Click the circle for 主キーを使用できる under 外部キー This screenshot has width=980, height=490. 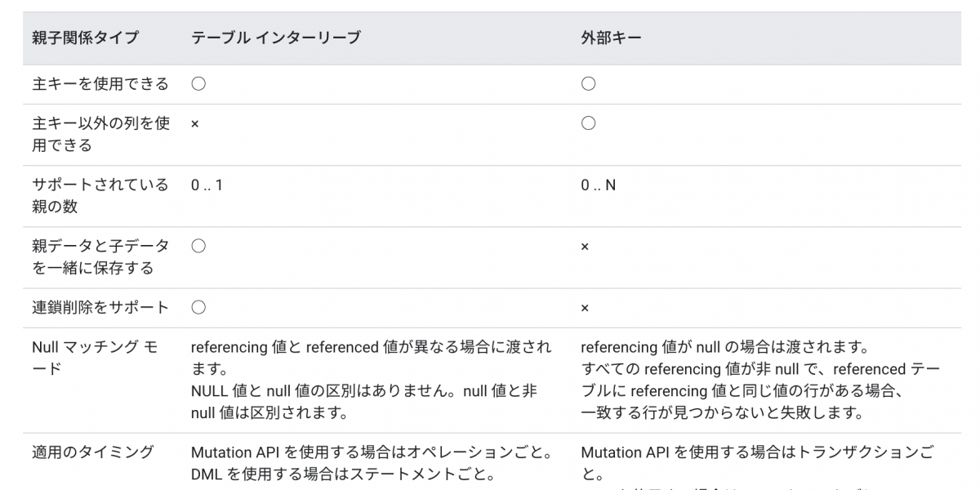pos(588,83)
